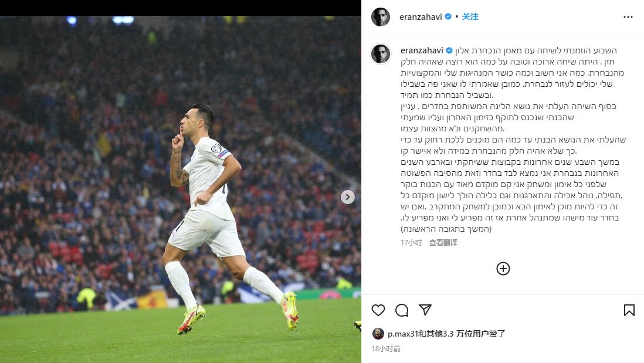Click the 关注 follow button
Viewport: 644px width, 363px height.
click(x=470, y=17)
